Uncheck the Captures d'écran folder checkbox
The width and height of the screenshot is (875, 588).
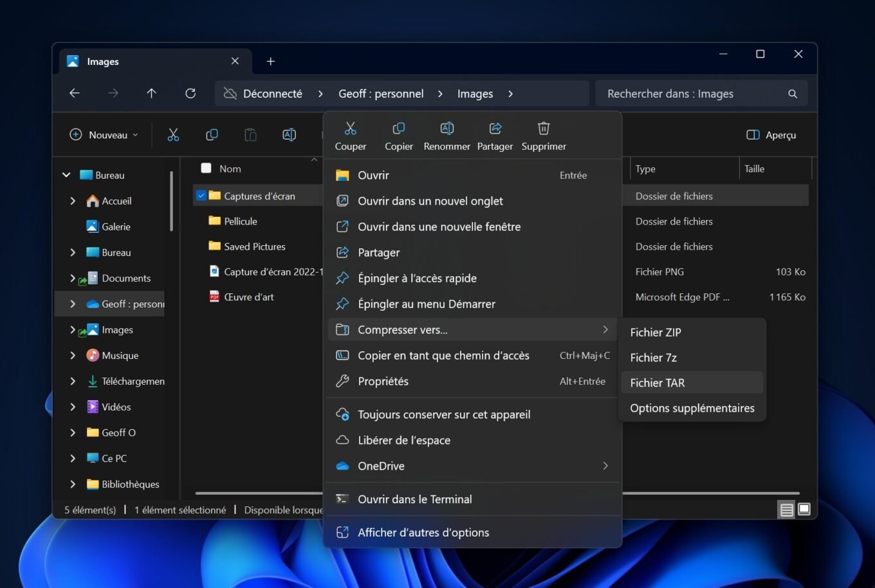coord(201,196)
